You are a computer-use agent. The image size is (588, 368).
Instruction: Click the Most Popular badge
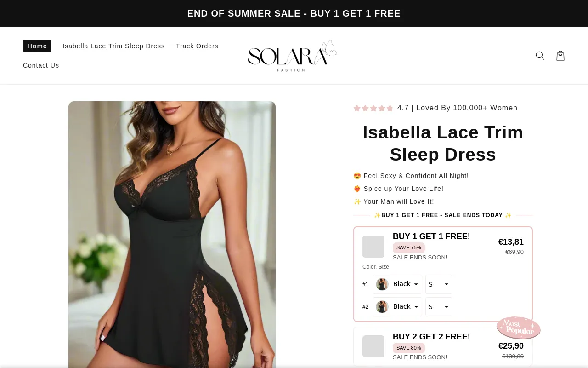pyautogui.click(x=519, y=328)
